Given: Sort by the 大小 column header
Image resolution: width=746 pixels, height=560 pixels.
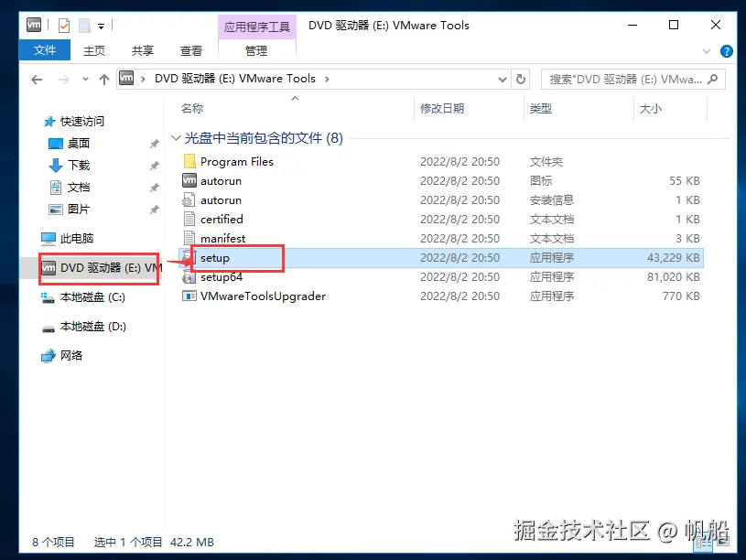Looking at the screenshot, I should 651,109.
